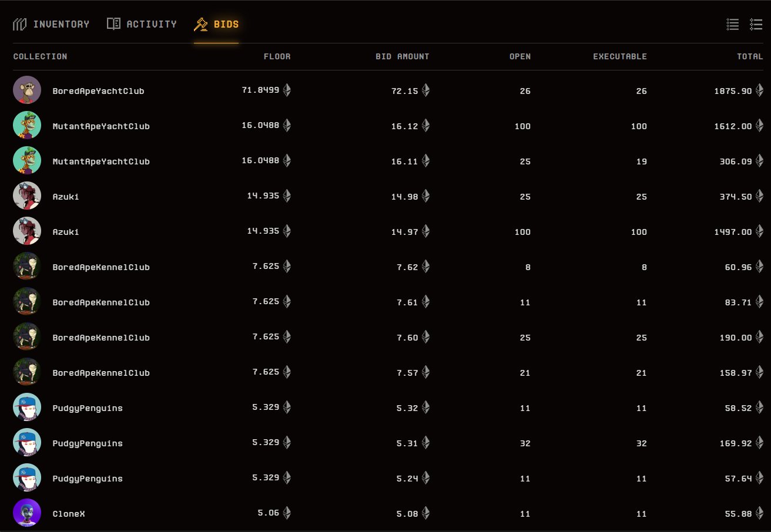Open the BoredApeYachtClub collection name
Image resolution: width=771 pixels, height=532 pixels.
98,91
